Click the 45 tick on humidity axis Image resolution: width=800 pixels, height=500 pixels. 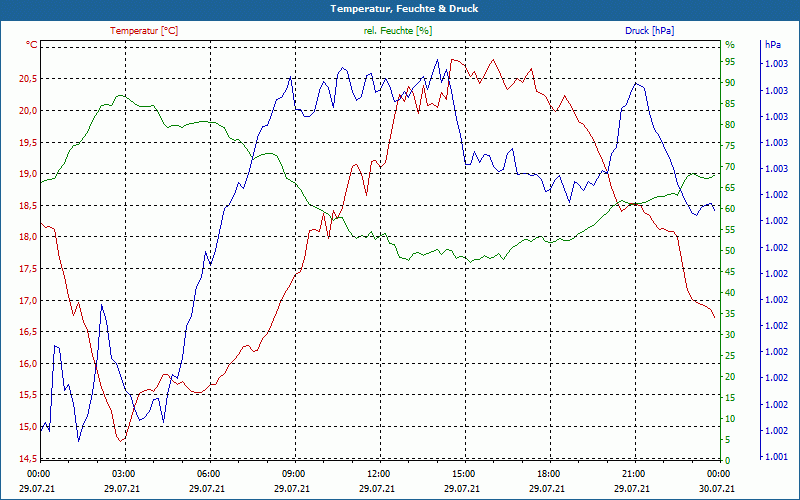point(730,272)
